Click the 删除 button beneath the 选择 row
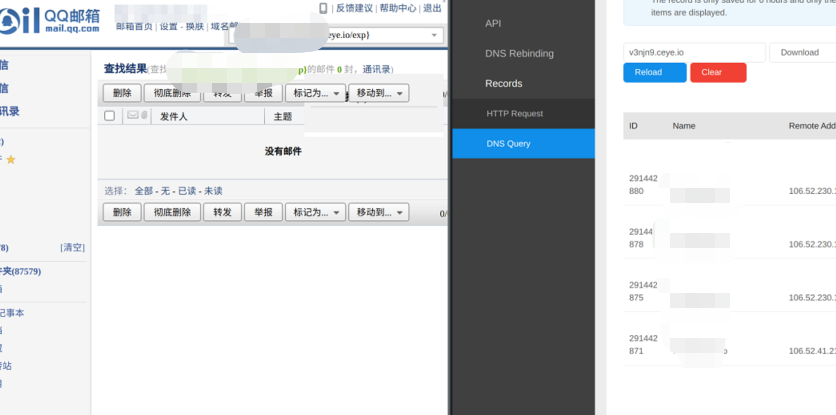 (122, 212)
